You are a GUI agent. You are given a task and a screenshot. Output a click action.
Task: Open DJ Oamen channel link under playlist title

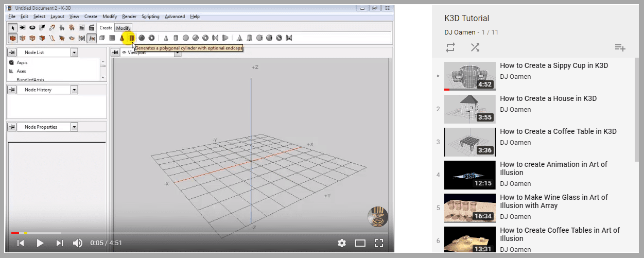[x=460, y=32]
